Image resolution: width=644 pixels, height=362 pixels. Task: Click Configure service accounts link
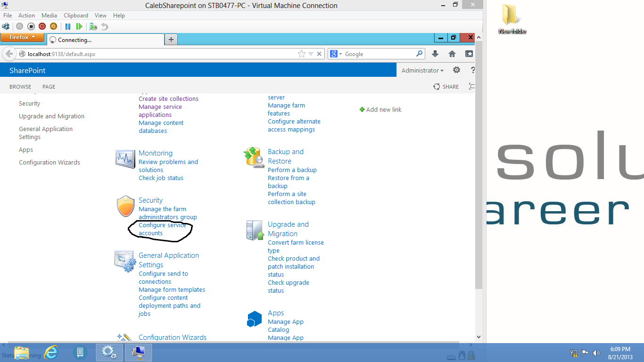point(163,229)
